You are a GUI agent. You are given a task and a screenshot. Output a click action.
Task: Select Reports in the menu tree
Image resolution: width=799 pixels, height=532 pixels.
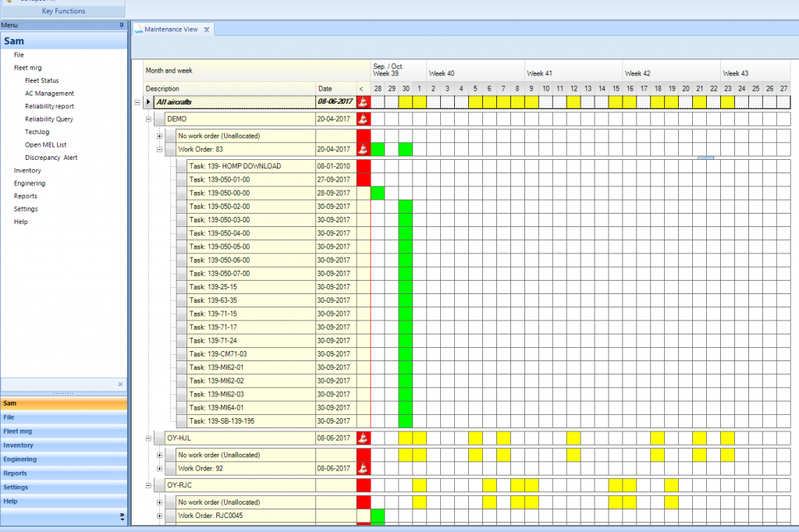[x=26, y=196]
